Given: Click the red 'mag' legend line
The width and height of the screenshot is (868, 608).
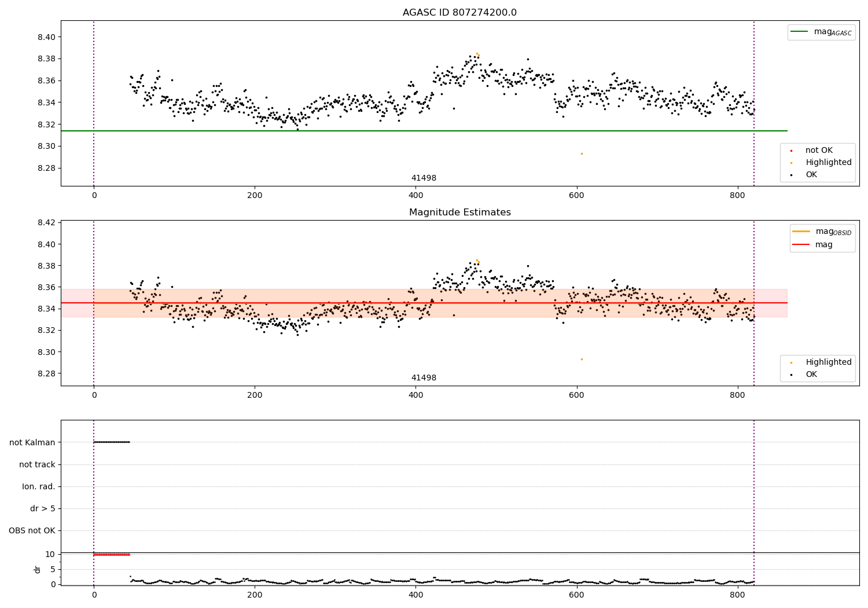Looking at the screenshot, I should [801, 245].
